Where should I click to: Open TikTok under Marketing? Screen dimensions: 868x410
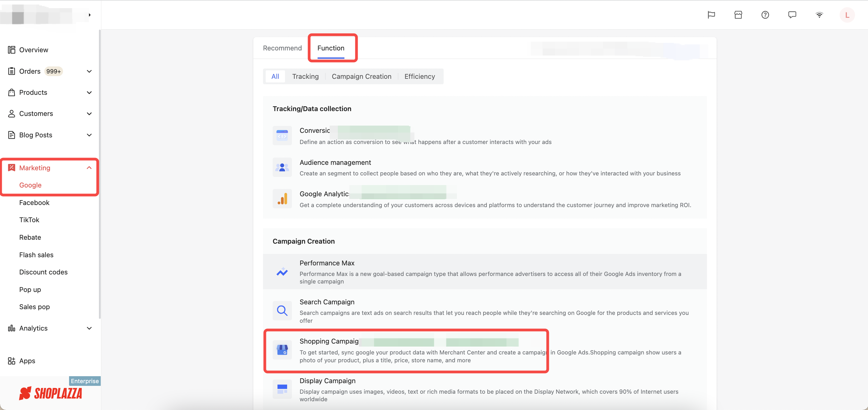[29, 220]
